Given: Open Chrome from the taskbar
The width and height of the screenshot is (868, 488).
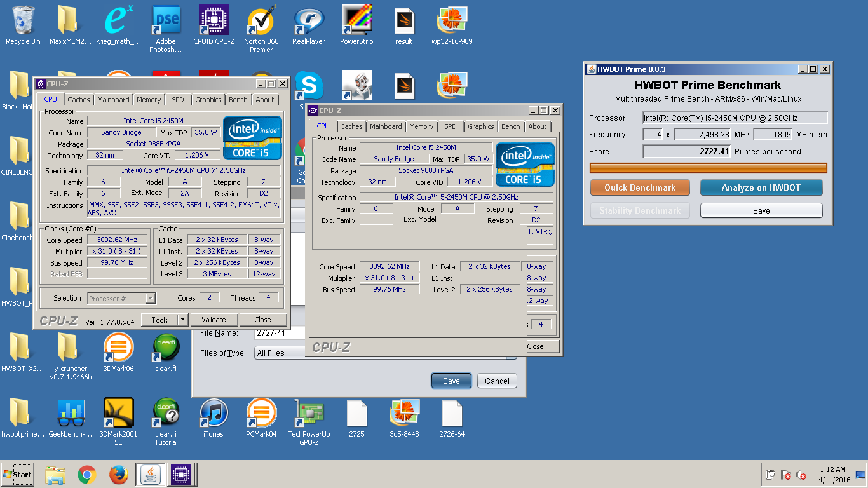Looking at the screenshot, I should pyautogui.click(x=86, y=475).
